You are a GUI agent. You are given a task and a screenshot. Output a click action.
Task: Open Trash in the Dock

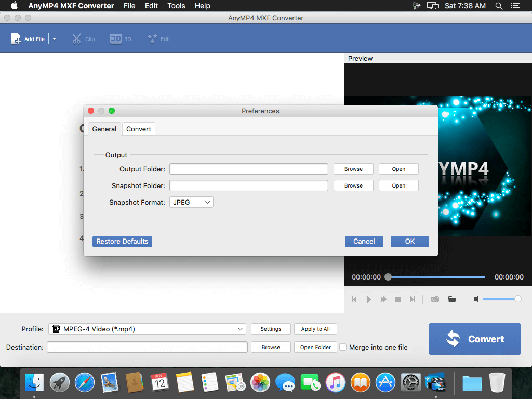point(497,382)
